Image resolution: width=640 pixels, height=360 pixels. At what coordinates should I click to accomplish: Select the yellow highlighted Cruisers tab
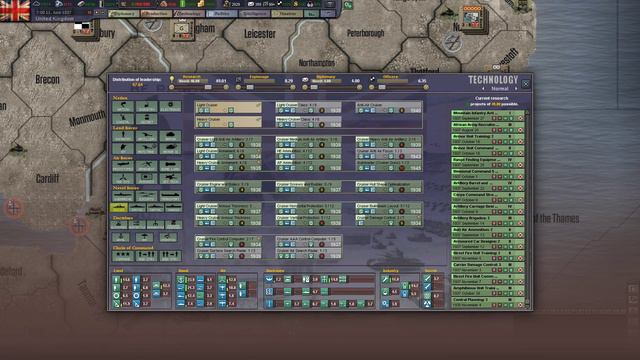click(x=119, y=208)
